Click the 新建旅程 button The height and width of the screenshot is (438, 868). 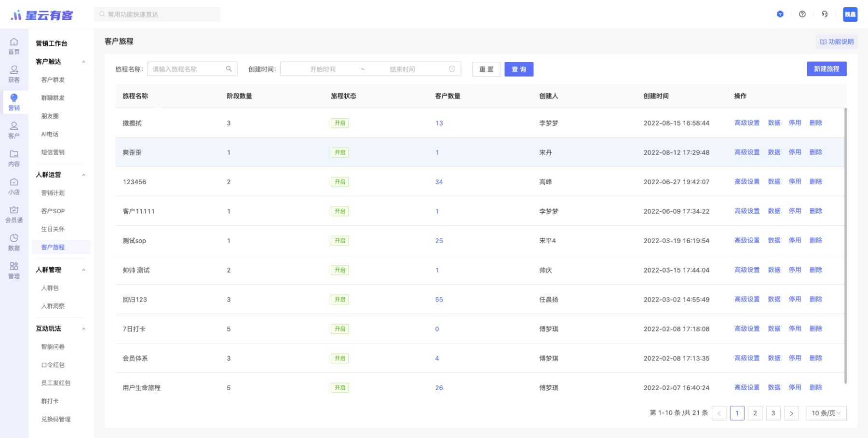click(x=827, y=69)
